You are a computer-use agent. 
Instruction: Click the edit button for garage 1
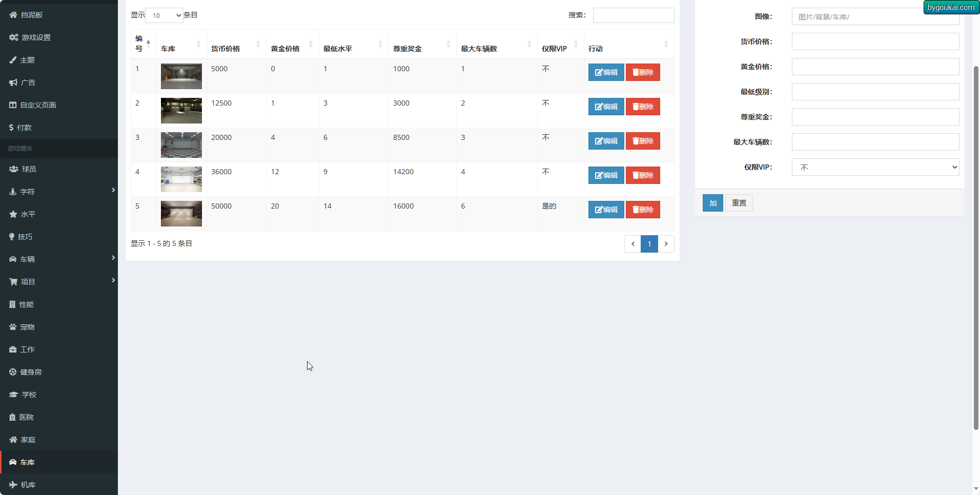tap(606, 72)
